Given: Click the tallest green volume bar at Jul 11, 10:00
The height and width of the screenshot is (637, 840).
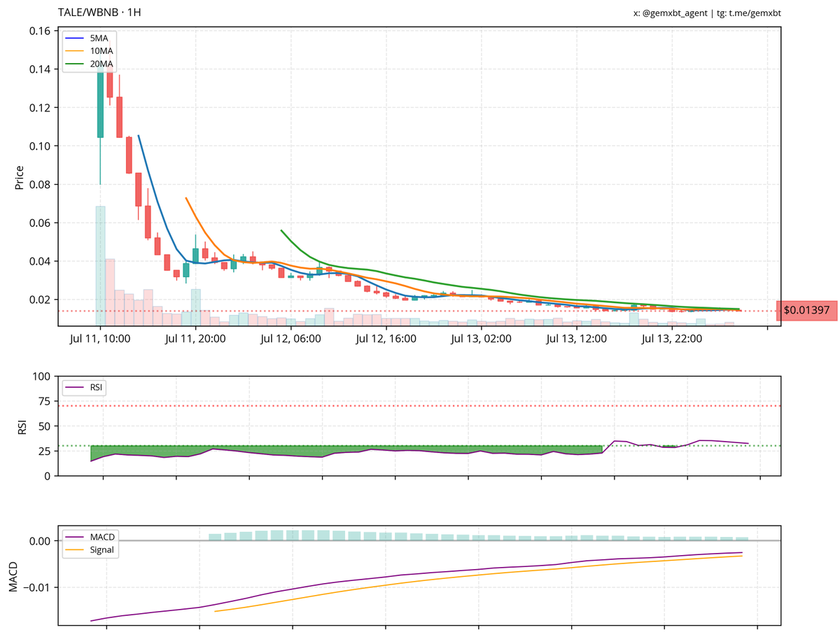Looking at the screenshot, I should coord(100,266).
